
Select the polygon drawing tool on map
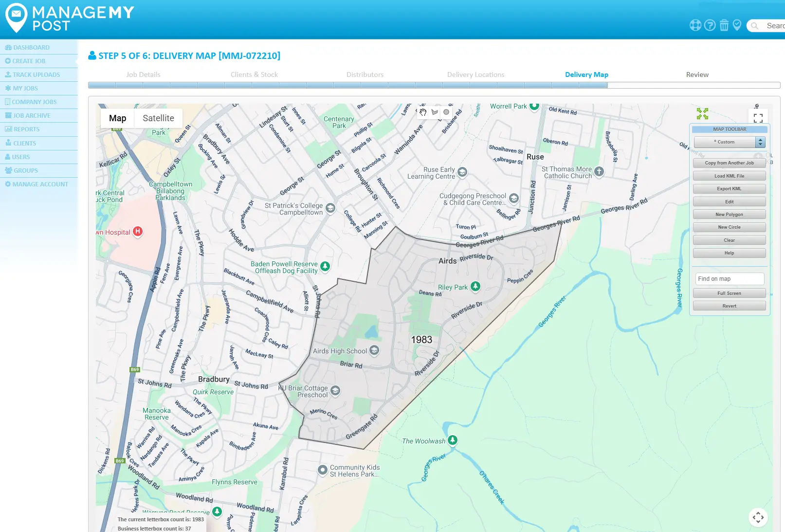[435, 112]
